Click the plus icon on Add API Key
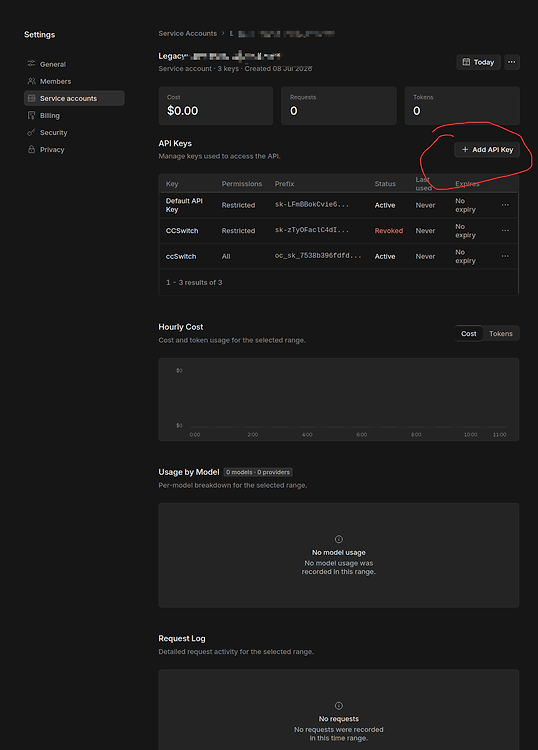 click(x=465, y=150)
